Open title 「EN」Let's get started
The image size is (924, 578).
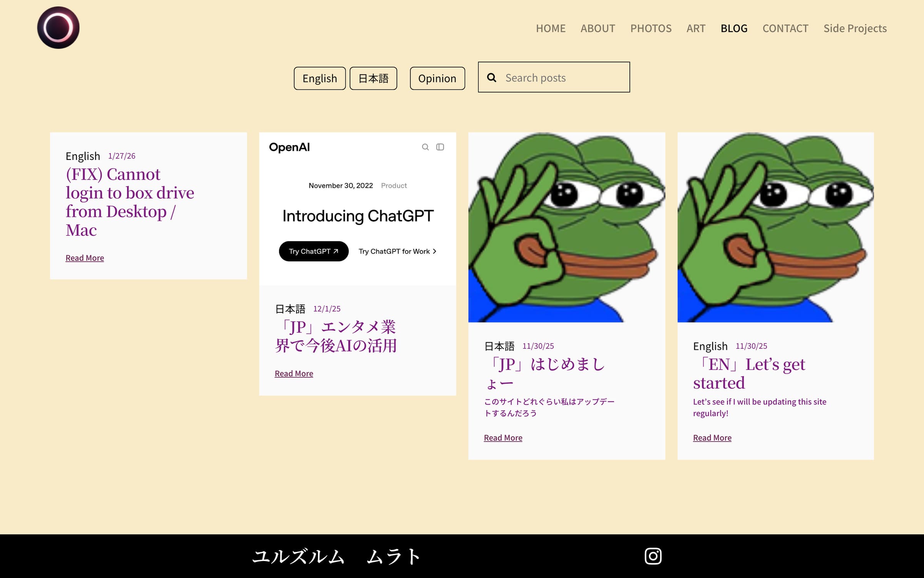[x=749, y=374]
